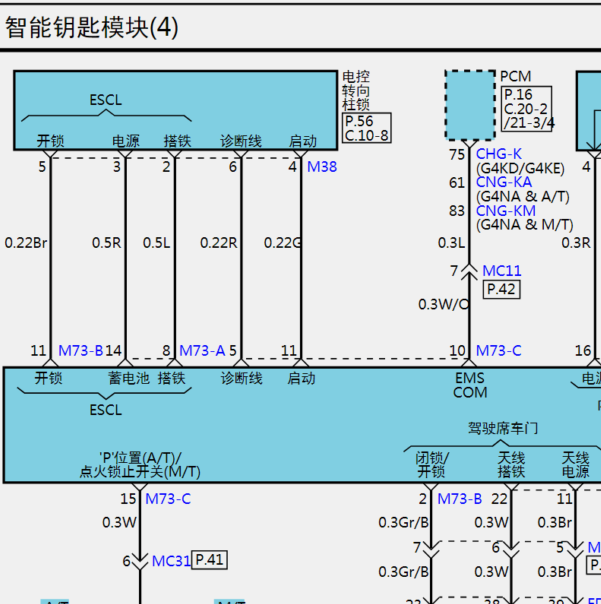
Task: Click 诊断线 label in top module
Action: coord(241,141)
